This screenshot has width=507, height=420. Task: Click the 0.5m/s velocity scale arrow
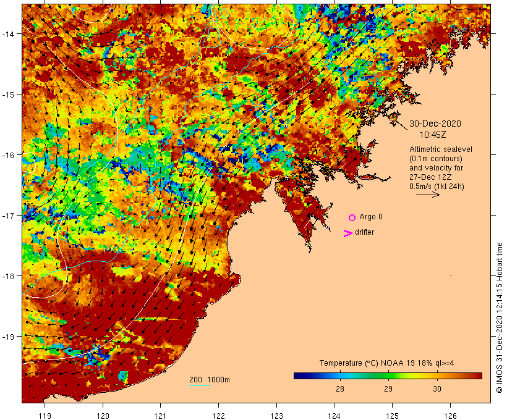click(428, 195)
